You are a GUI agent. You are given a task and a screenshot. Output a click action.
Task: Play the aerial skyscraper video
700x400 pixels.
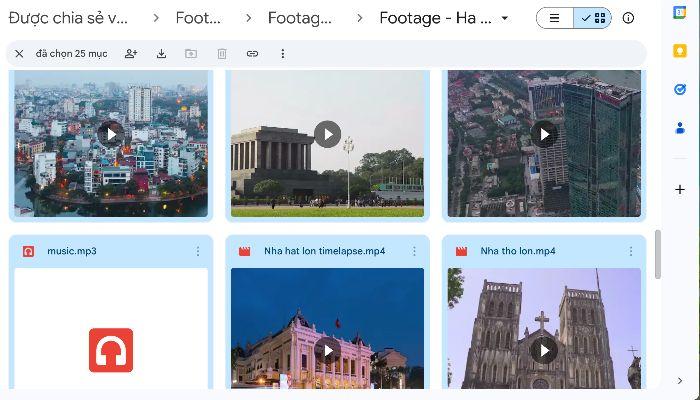tap(544, 134)
